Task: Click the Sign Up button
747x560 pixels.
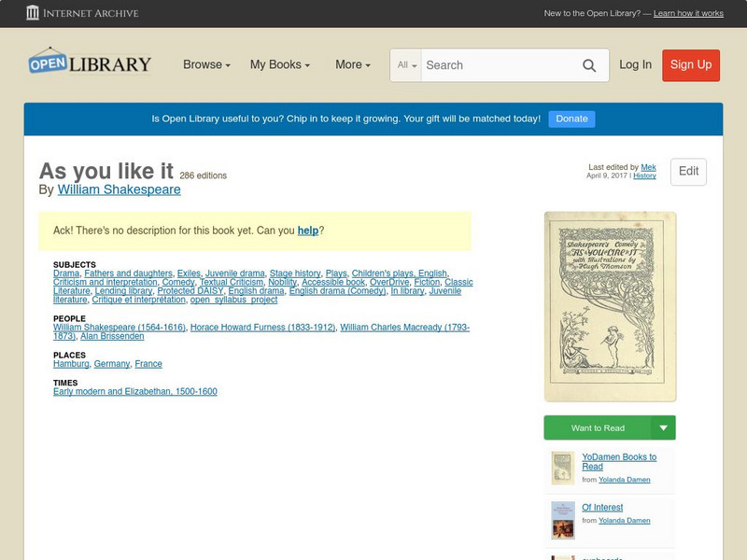Action: point(690,65)
